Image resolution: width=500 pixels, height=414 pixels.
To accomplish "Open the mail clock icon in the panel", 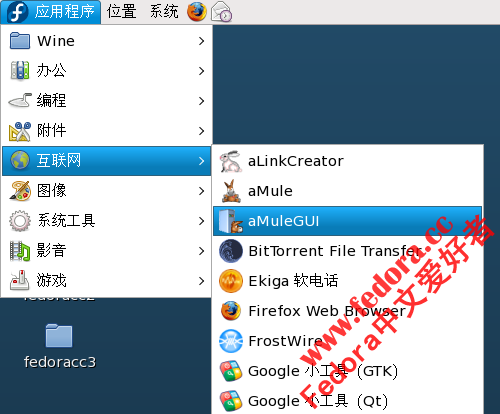I will click(x=222, y=12).
